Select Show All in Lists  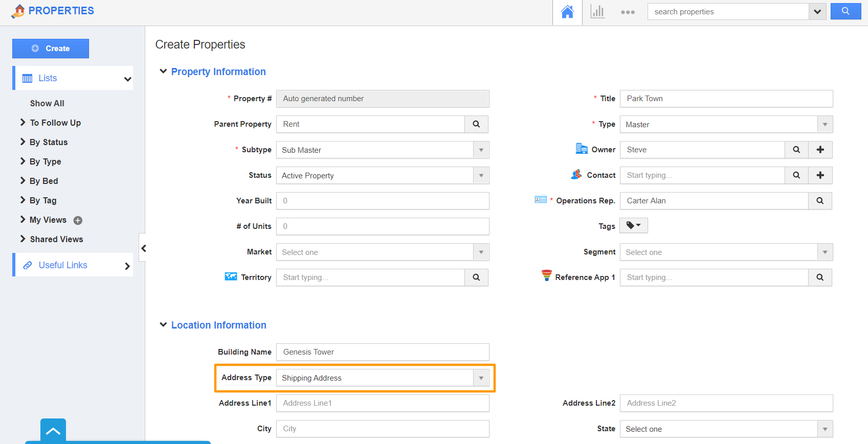[x=47, y=103]
